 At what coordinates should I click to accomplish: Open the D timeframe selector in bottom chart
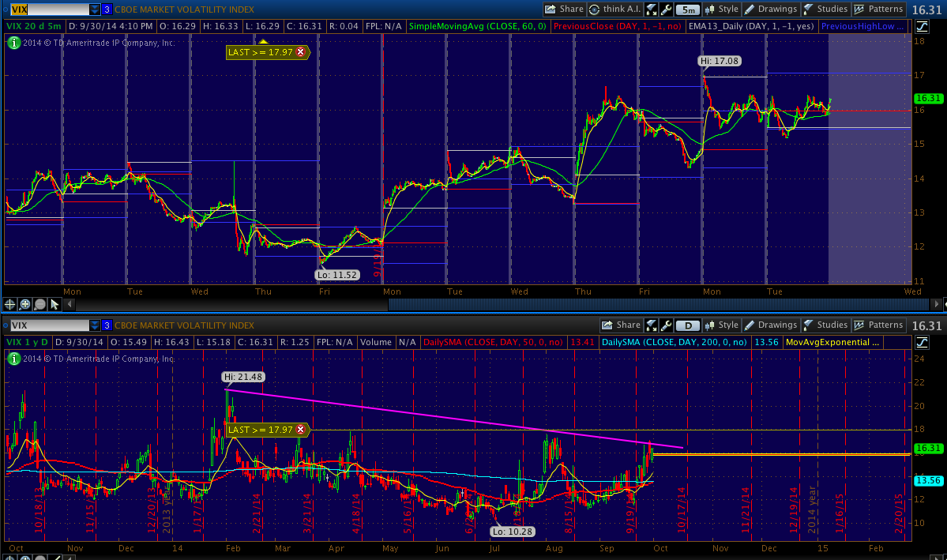click(x=686, y=325)
